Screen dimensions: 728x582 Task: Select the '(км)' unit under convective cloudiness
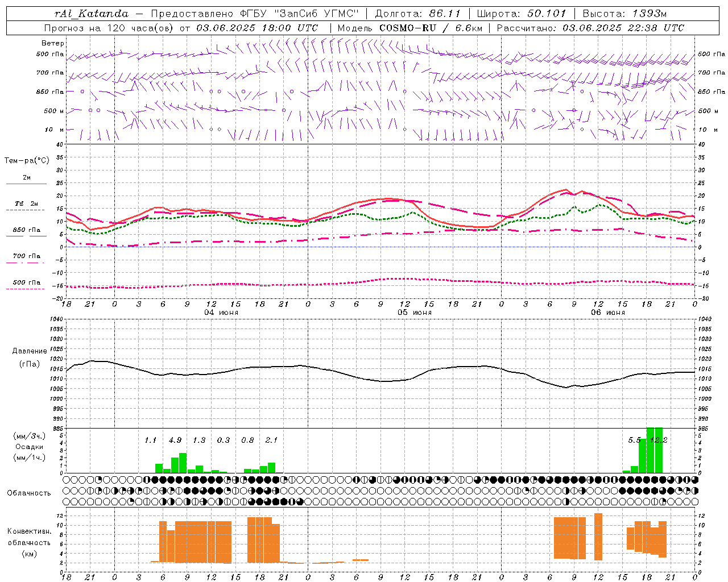point(29,554)
